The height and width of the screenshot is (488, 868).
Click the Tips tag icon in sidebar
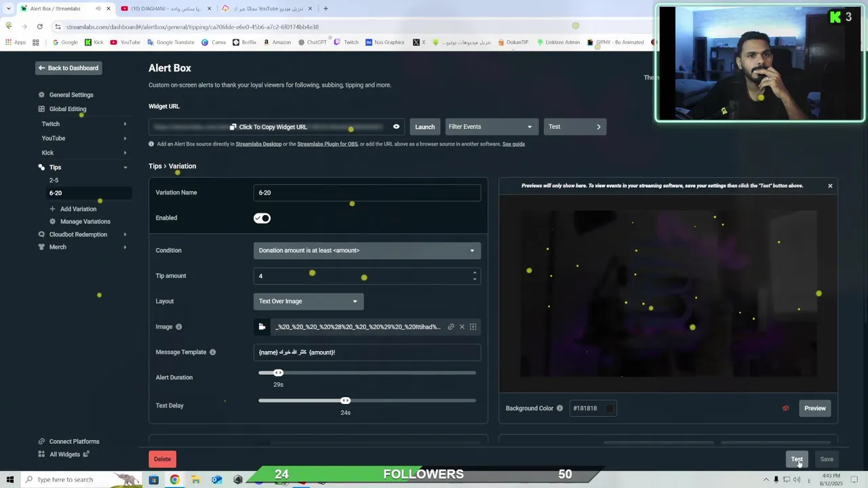(41, 167)
